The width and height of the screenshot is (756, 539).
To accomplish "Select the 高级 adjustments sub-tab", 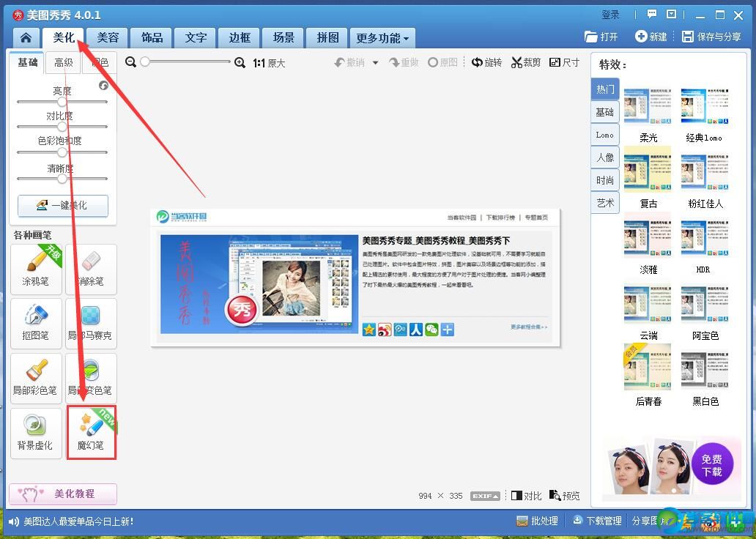I will click(63, 63).
